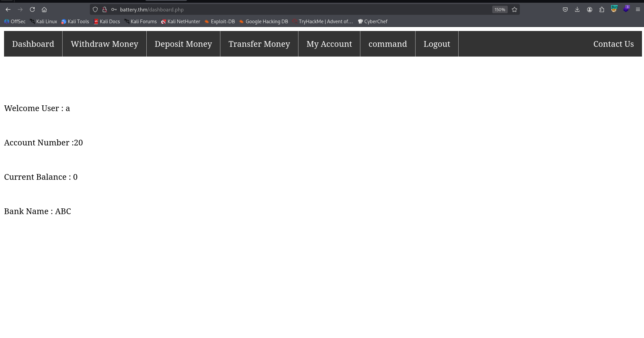This screenshot has height=338, width=644.
Task: Open the extensions puzzle-piece icon
Action: [602, 9]
